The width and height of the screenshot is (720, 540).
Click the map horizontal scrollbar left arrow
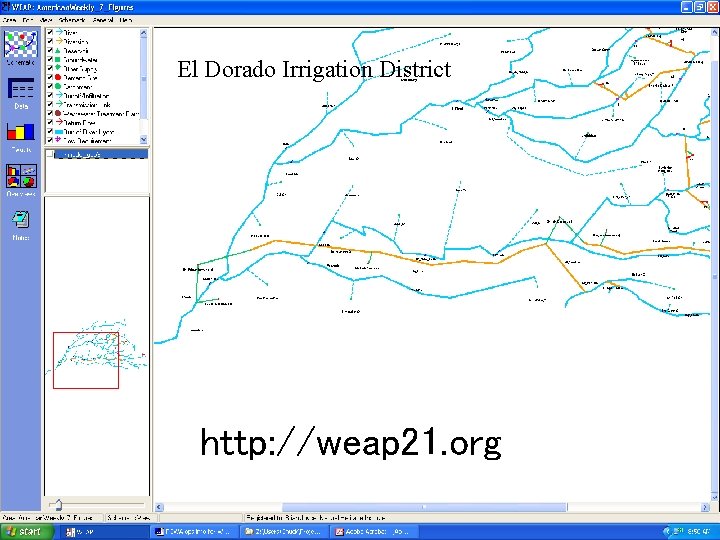pos(159,507)
